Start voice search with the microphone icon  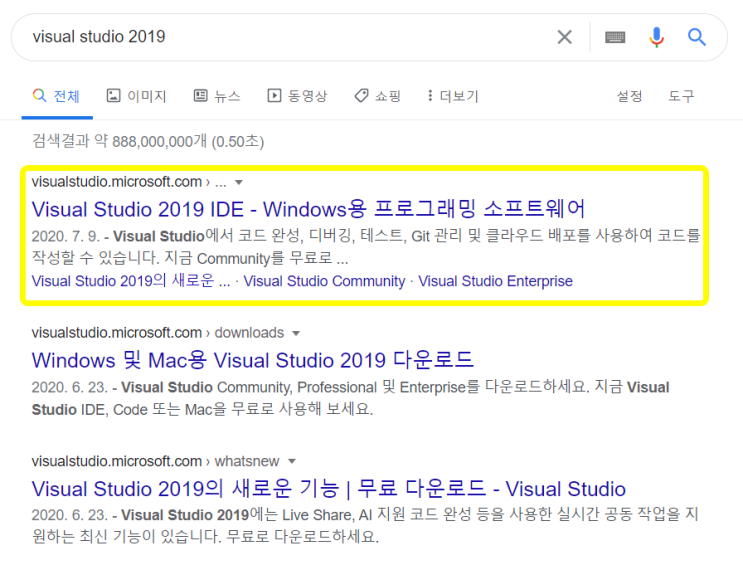coord(656,37)
